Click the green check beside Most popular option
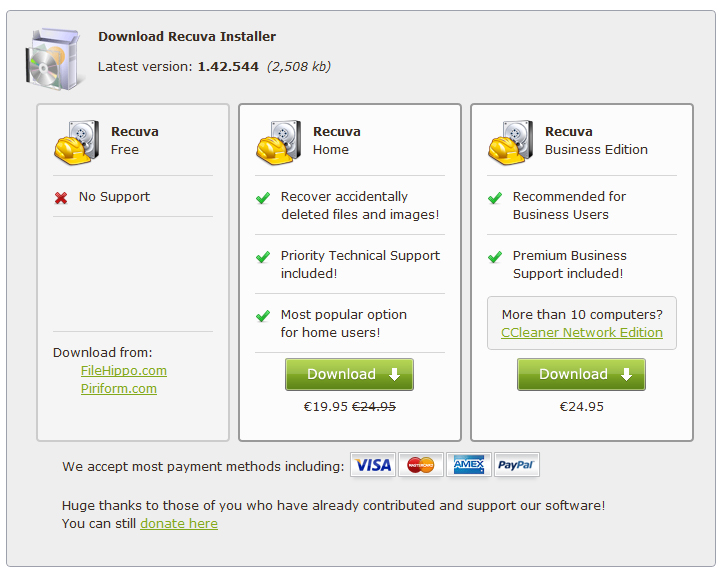The height and width of the screenshot is (578, 723). [x=263, y=316]
